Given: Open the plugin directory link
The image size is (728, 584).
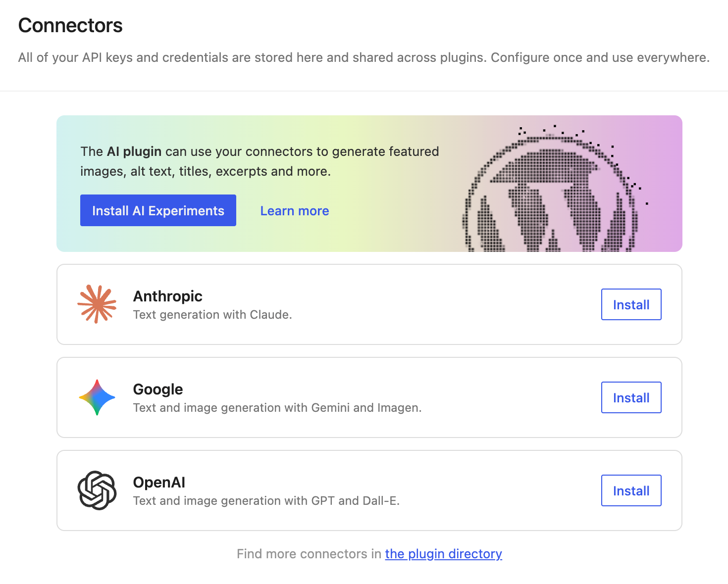Looking at the screenshot, I should [x=443, y=554].
